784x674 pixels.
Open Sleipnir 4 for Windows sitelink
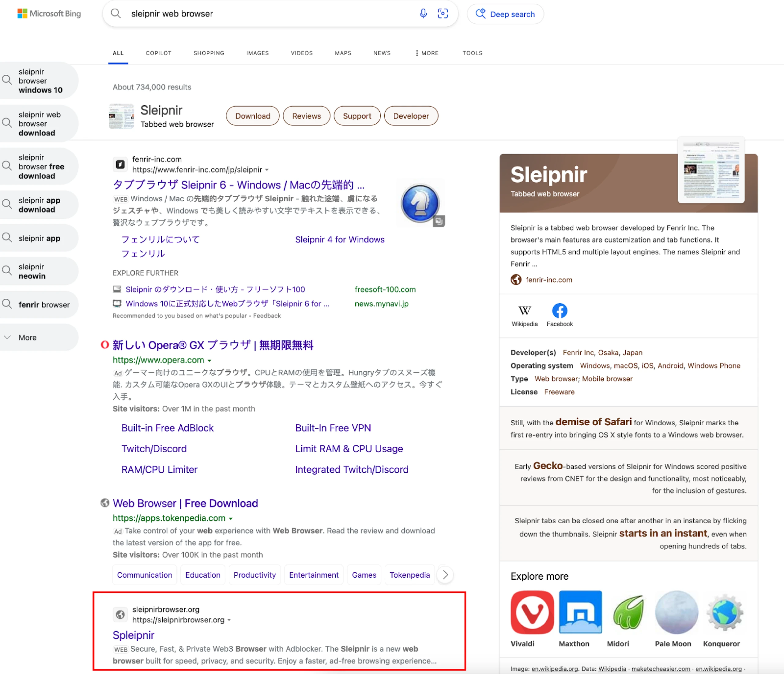pyautogui.click(x=340, y=240)
